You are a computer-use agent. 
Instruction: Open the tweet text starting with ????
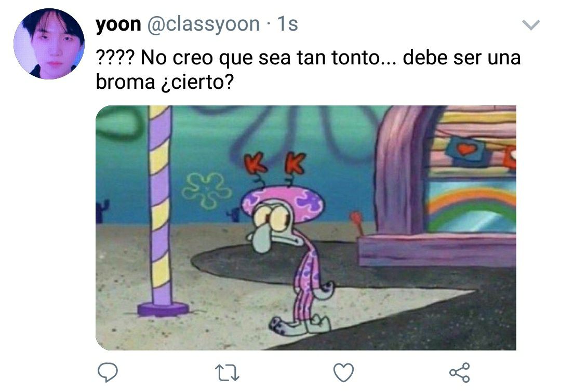point(308,70)
